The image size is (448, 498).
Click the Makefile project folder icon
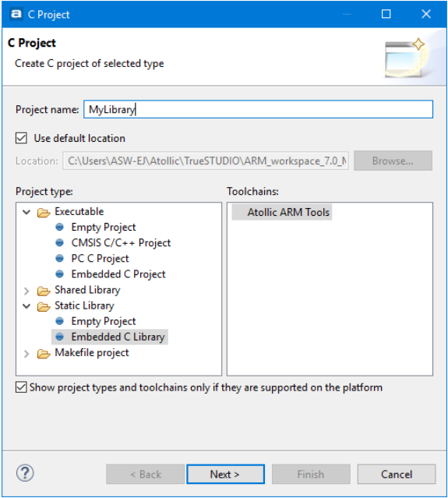[44, 354]
